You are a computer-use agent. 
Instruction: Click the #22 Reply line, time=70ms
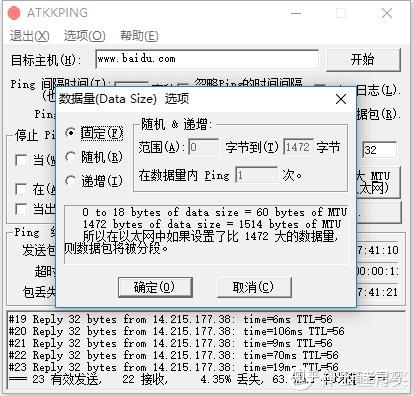173,355
